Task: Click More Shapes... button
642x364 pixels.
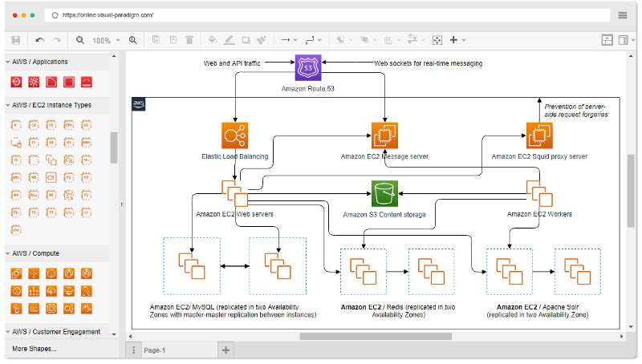Action: 35,349
